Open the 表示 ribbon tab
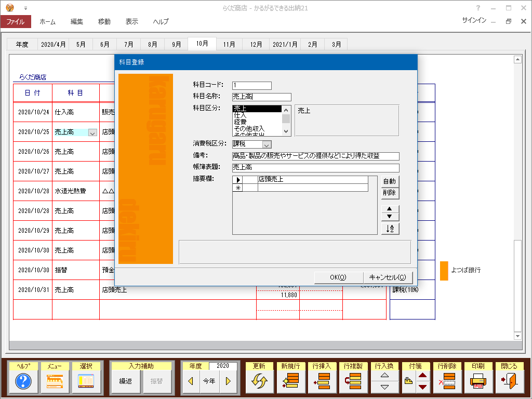The width and height of the screenshot is (532, 399). pos(131,21)
